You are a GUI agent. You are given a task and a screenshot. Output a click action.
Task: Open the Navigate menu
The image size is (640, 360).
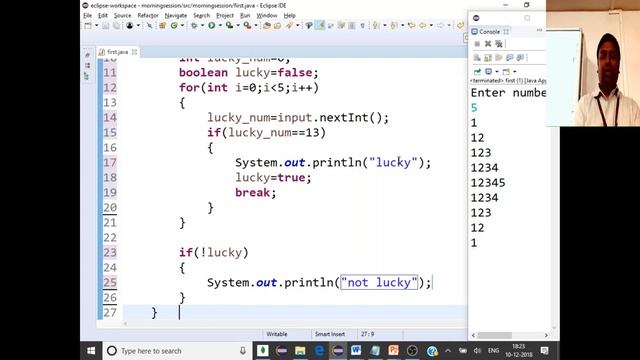tap(176, 16)
